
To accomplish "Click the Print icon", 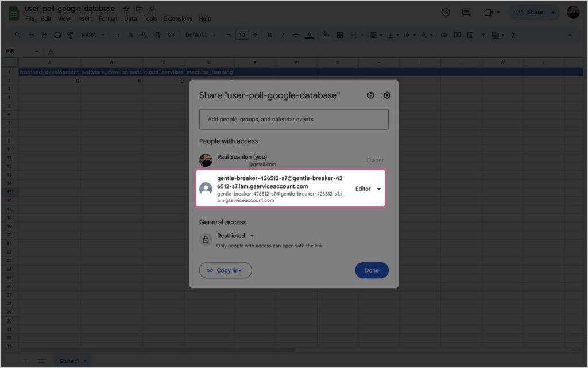I will pyautogui.click(x=57, y=35).
